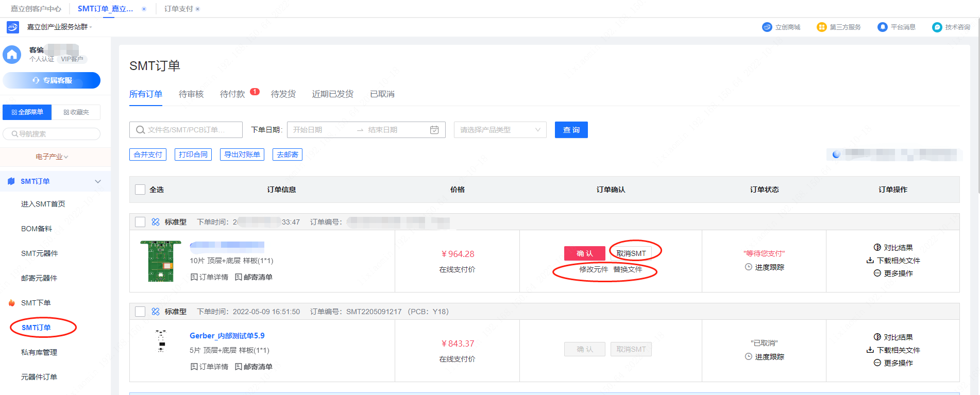The width and height of the screenshot is (980, 395).
Task: Open 第三方服务 icon in top bar
Action: point(821,27)
